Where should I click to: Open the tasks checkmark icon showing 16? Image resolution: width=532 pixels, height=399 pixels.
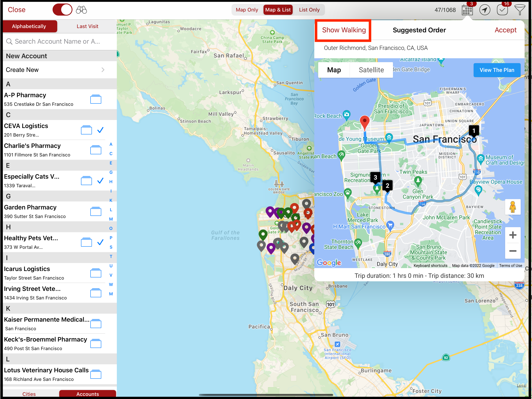click(502, 10)
